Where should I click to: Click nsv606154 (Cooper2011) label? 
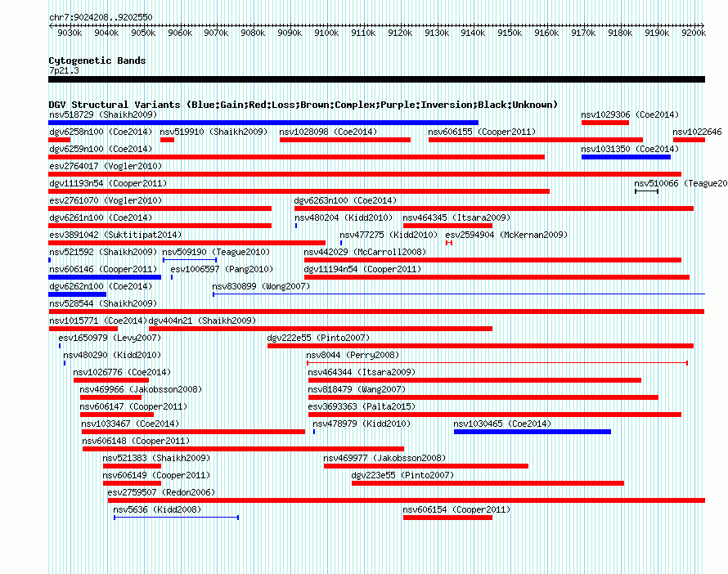coord(456,509)
